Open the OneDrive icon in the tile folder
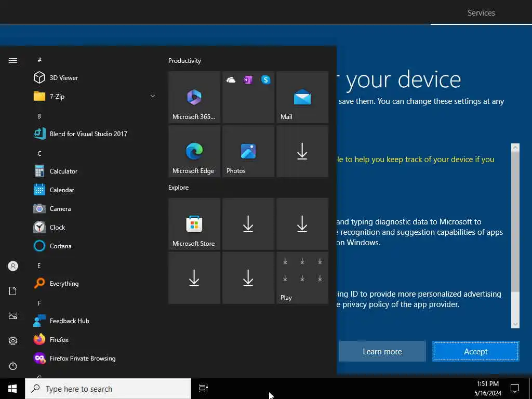Viewport: 532px width, 399px height. coord(231,80)
